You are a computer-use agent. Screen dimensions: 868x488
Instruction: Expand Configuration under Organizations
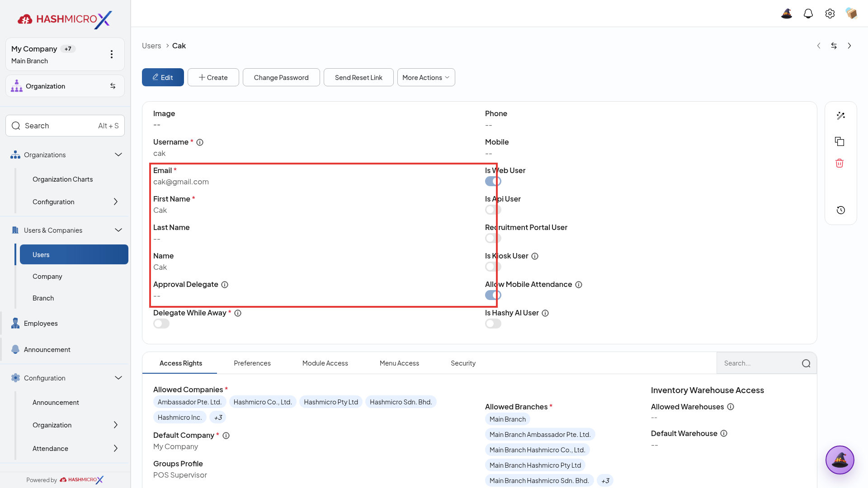coord(116,202)
